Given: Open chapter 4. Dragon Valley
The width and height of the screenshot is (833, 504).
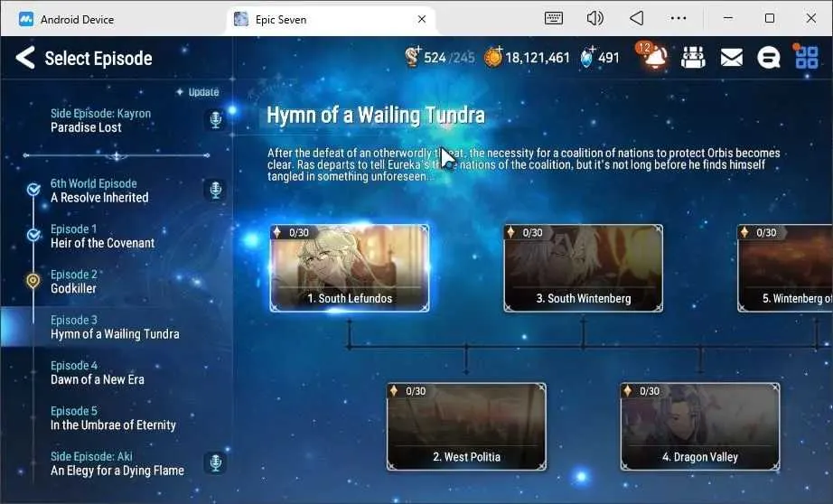Looking at the screenshot, I should (x=700, y=426).
